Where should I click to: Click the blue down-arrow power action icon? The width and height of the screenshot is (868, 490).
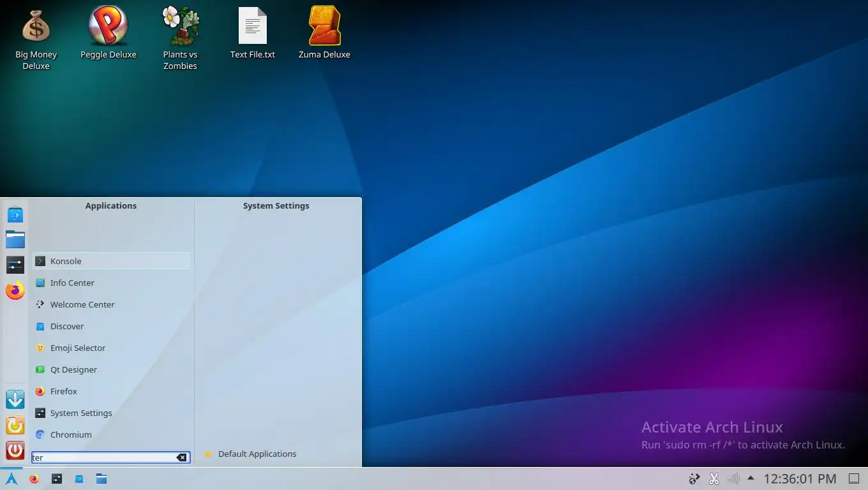click(x=15, y=399)
